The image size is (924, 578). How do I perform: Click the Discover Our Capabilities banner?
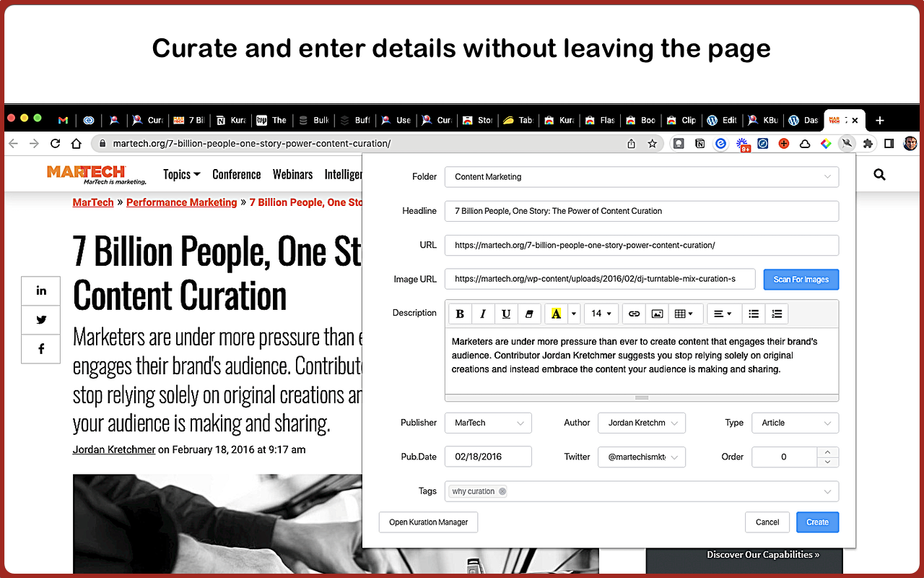tap(763, 555)
